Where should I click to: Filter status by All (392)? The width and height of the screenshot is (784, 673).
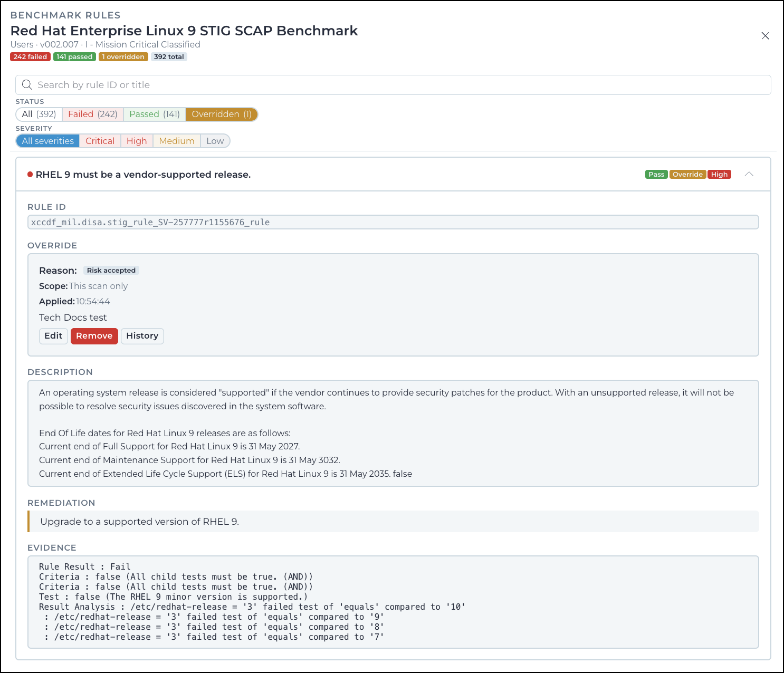point(39,114)
